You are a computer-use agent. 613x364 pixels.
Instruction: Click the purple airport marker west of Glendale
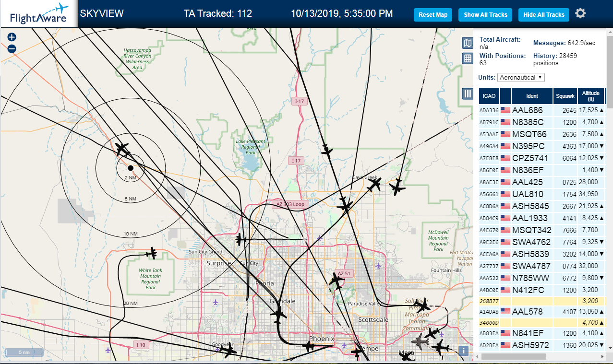[215, 302]
